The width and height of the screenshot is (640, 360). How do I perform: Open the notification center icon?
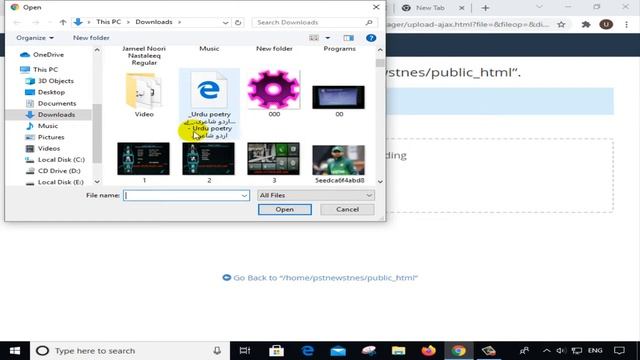(x=619, y=351)
